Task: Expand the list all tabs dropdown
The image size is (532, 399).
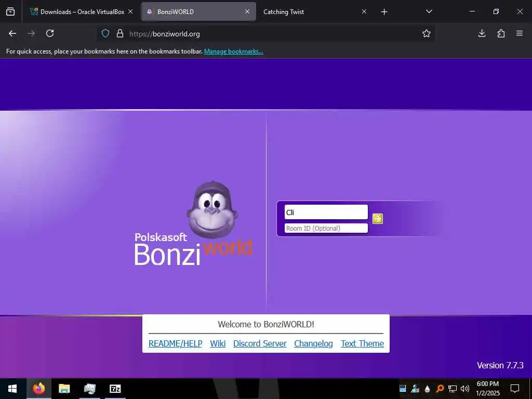Action: tap(429, 11)
